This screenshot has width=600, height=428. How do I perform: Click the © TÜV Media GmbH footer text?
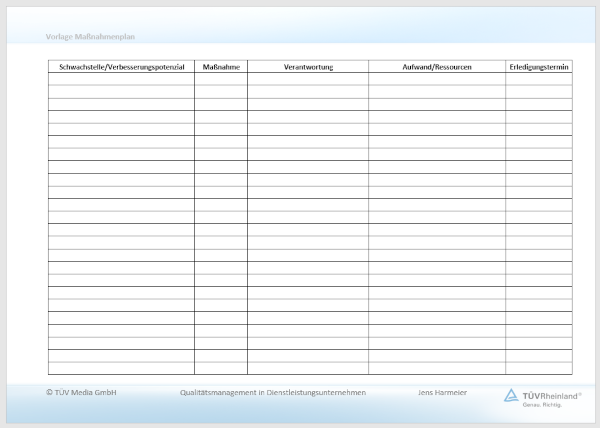click(81, 392)
